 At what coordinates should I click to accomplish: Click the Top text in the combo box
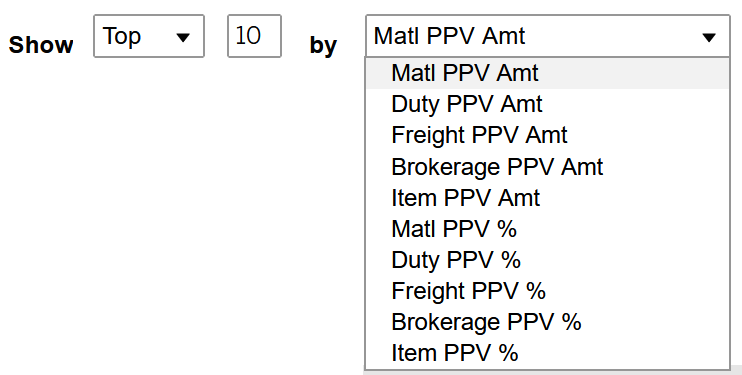point(122,36)
